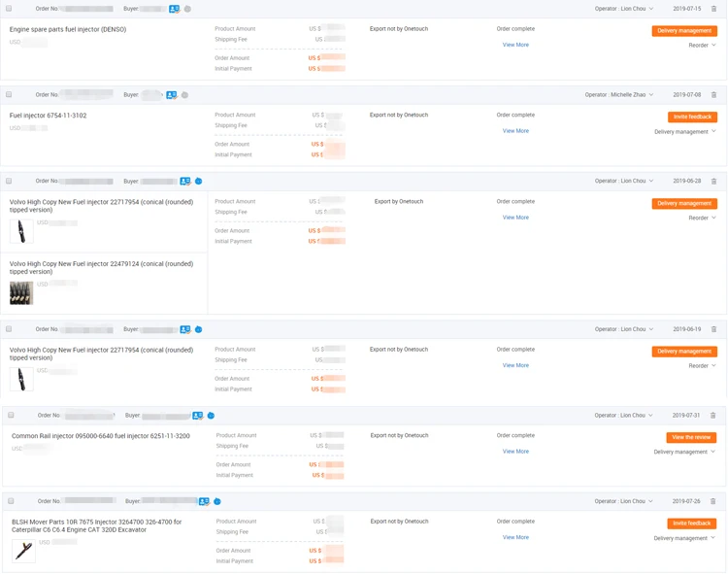The image size is (728, 574).
Task: Open Common Rail injector 095000-6640 product title
Action: [x=101, y=436]
